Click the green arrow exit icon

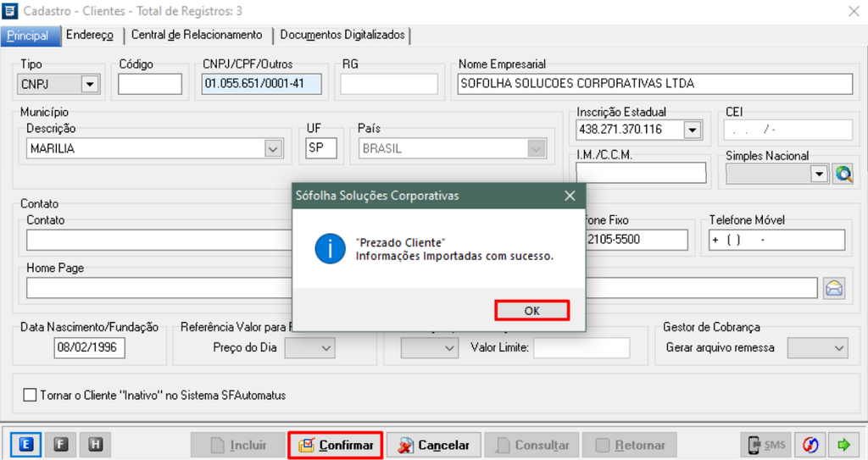point(843,445)
